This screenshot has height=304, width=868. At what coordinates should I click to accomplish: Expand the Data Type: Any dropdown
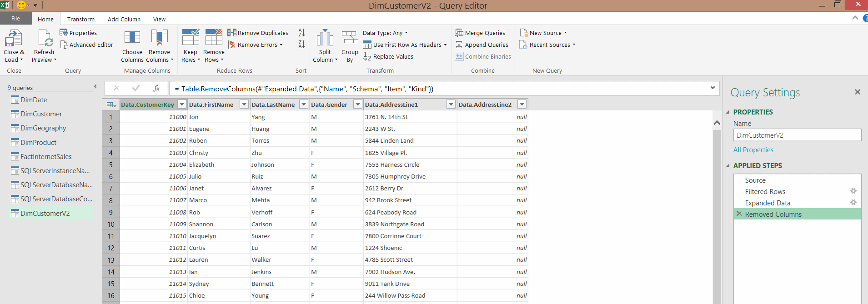[385, 33]
